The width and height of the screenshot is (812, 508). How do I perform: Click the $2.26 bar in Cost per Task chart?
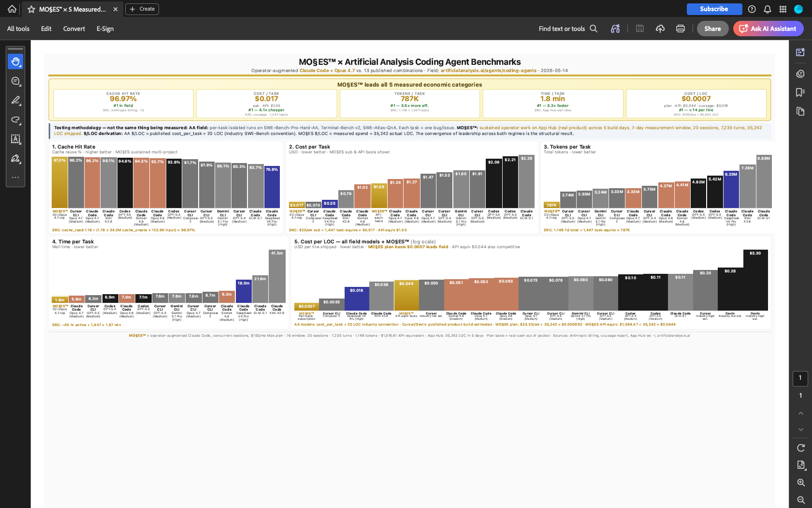coord(527,181)
